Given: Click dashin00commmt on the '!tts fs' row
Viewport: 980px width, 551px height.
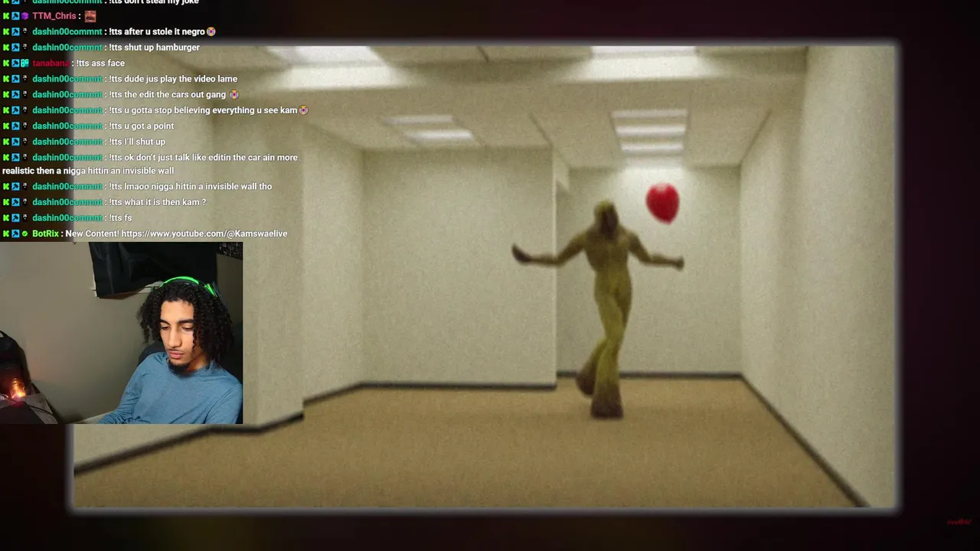Looking at the screenshot, I should (x=67, y=218).
